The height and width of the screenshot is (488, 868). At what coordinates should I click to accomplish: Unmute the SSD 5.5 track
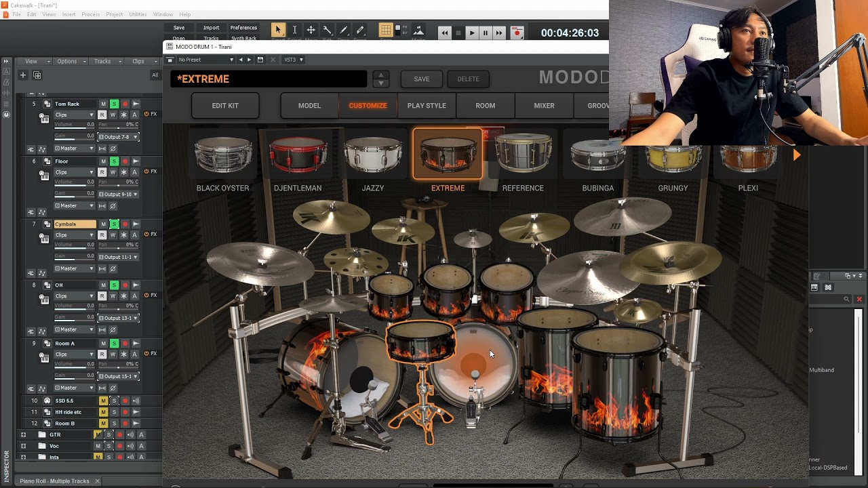(x=103, y=401)
